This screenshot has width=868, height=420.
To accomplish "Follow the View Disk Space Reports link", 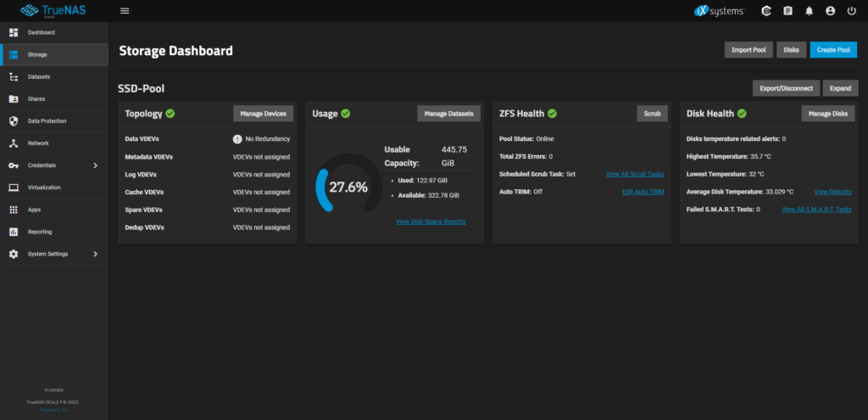I will click(430, 221).
